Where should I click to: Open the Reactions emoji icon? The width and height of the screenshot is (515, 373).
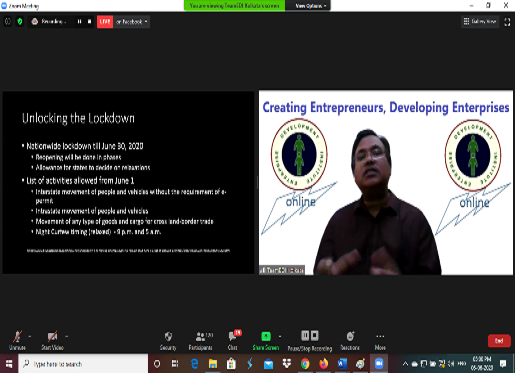(350, 336)
